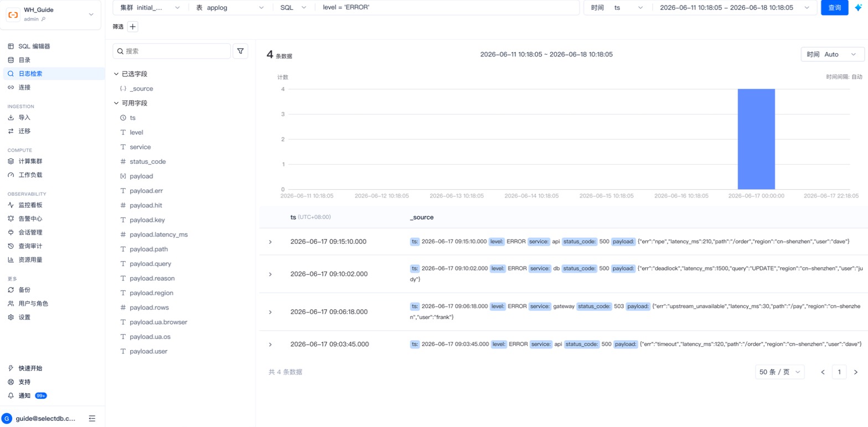Screen dimensions: 868x427
Task: Click the blue 查询 button
Action: click(x=834, y=8)
